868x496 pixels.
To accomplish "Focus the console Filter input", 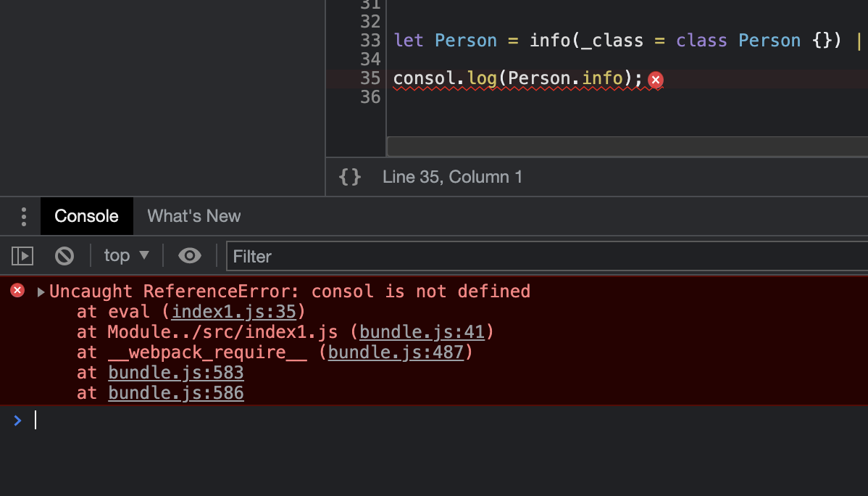I will (548, 256).
